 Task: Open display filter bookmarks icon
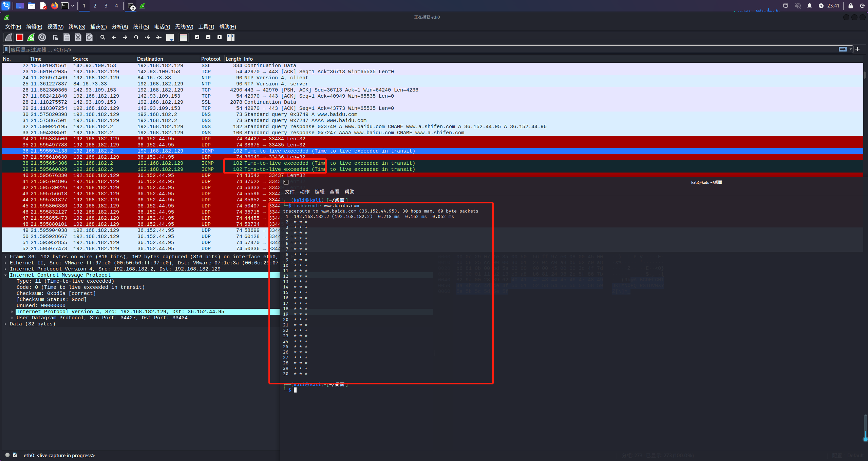tap(6, 49)
